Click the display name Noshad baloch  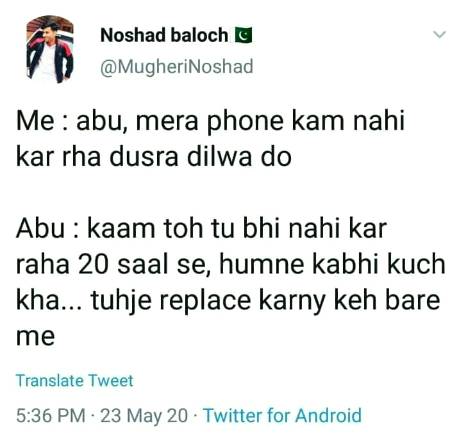pos(164,35)
